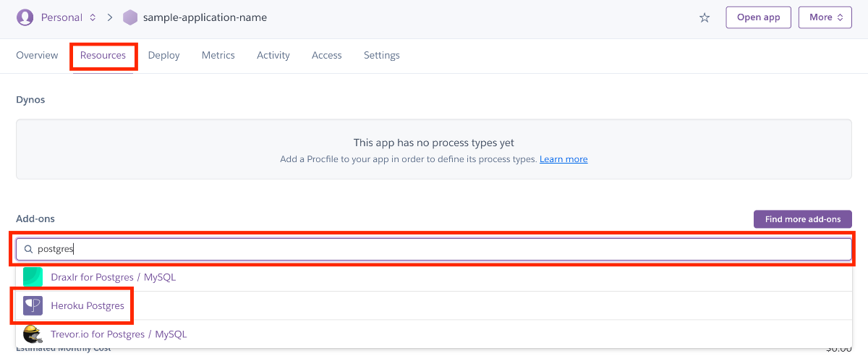Go to the Deploy tab
868x364 pixels.
click(163, 55)
